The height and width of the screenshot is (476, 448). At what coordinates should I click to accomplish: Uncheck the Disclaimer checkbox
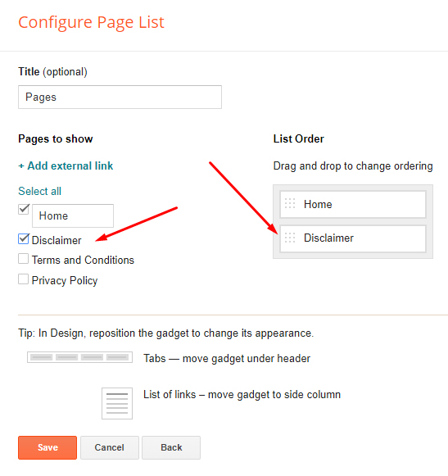coord(24,239)
